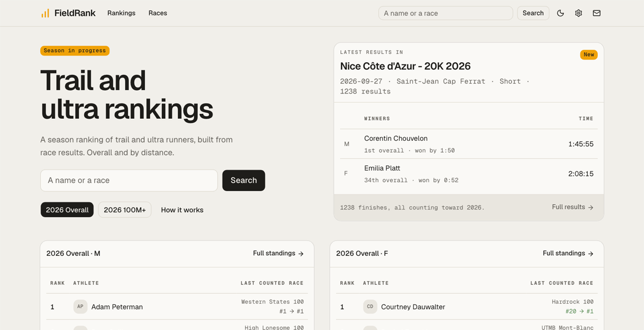
Task: Open the Nice Côte d'Azur - 20K 2026 title
Action: [x=405, y=66]
